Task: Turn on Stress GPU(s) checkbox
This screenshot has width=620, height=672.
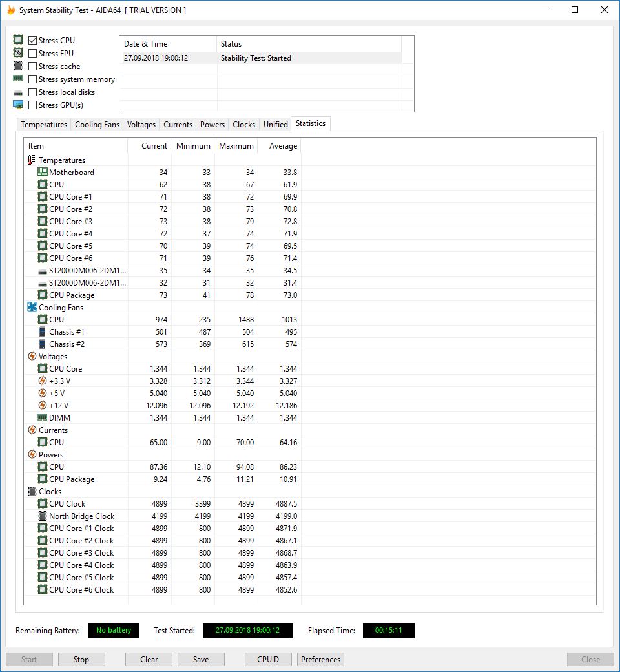Action: click(x=32, y=105)
